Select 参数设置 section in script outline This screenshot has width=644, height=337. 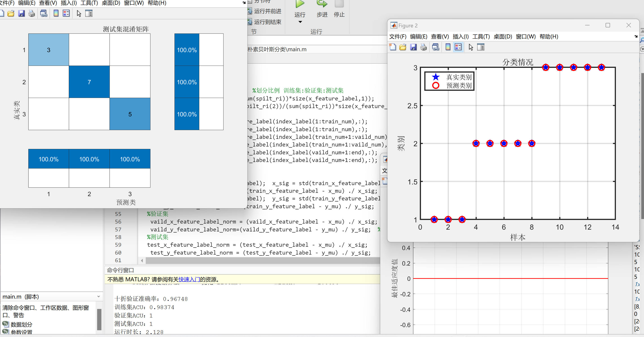(22, 332)
